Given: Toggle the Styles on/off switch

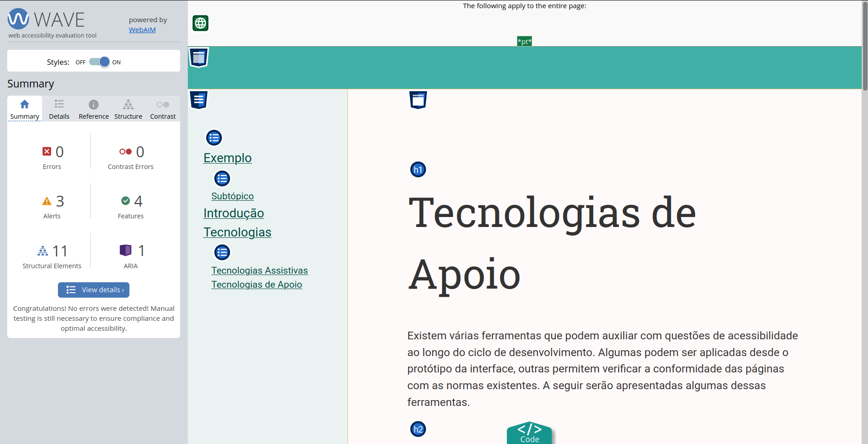Looking at the screenshot, I should [99, 62].
